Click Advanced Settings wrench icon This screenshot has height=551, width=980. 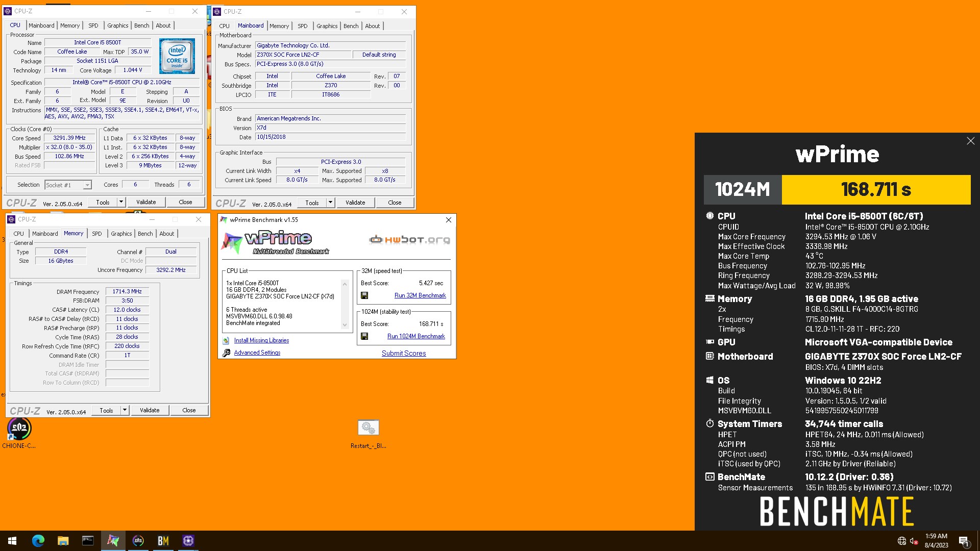coord(226,353)
